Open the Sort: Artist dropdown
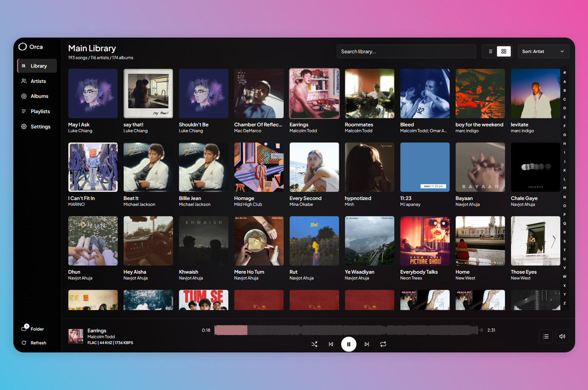This screenshot has width=588, height=390. point(543,51)
